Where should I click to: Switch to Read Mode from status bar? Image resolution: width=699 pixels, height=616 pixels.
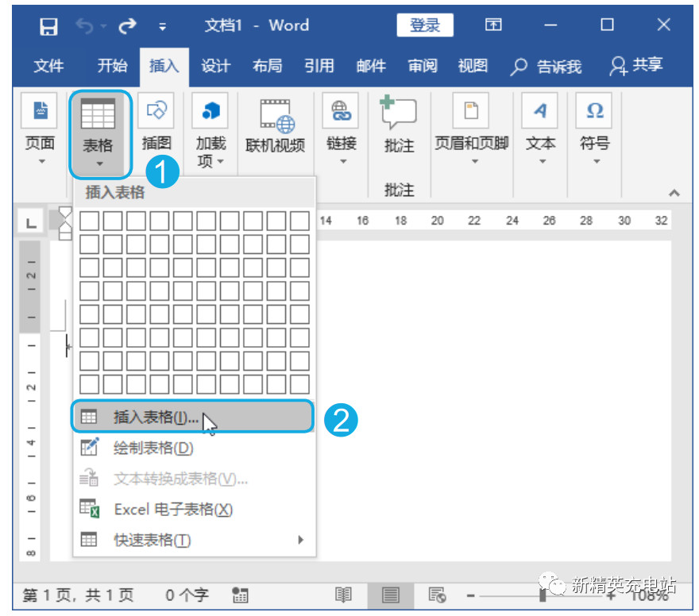click(343, 595)
